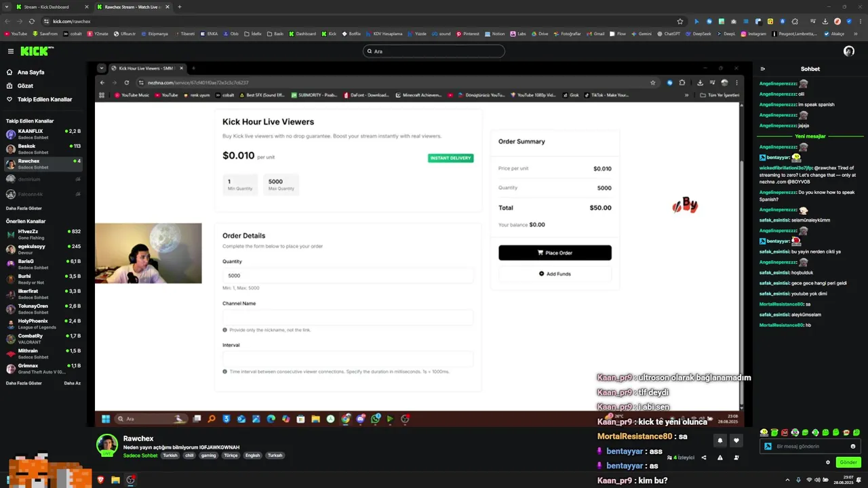868x488 pixels.
Task: Report the stream with warning icon
Action: pos(720,457)
